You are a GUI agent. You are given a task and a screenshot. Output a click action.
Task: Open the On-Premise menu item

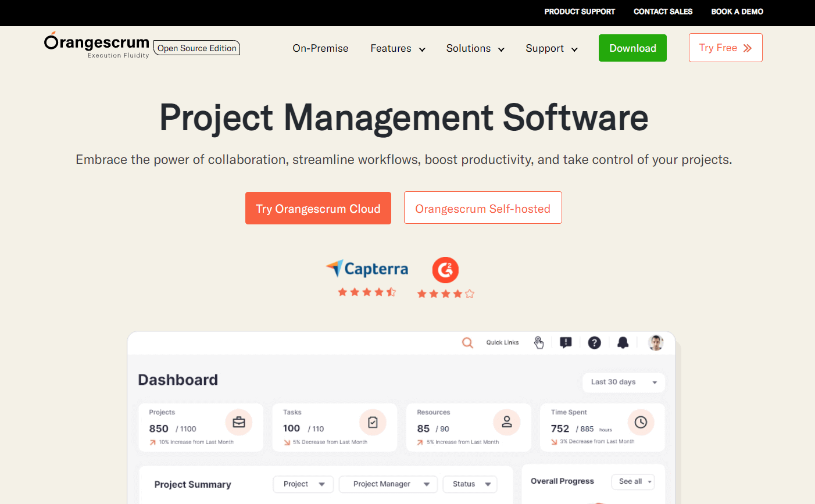320,48
